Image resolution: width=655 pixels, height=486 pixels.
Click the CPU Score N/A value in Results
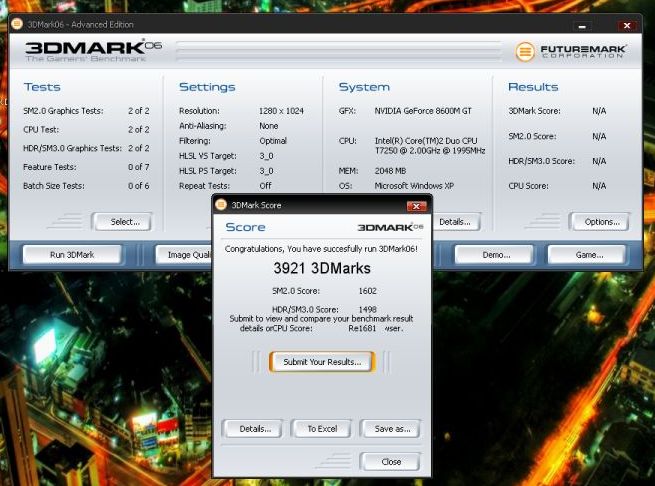coord(599,186)
